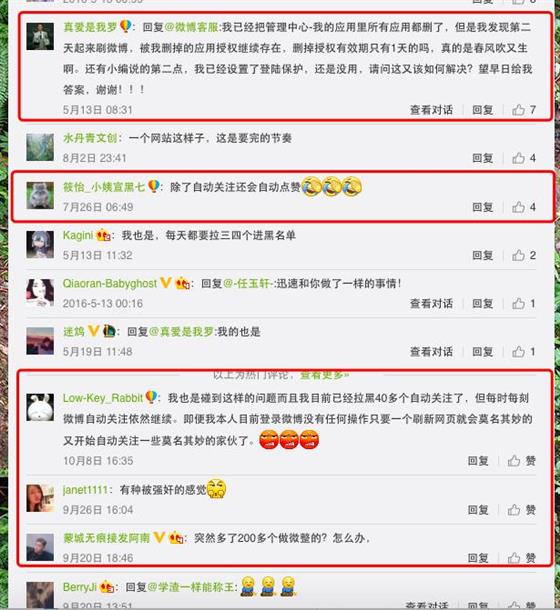
Task: View conversation on 真爱是我罗's comment
Action: point(431,110)
